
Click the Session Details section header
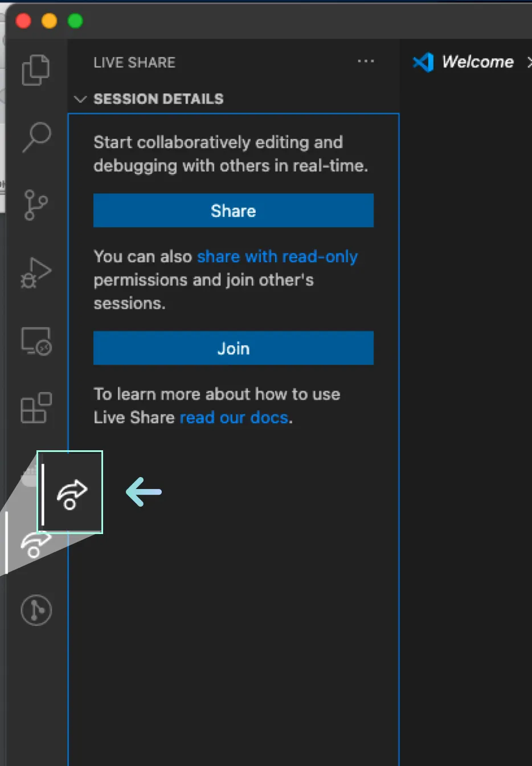tap(158, 99)
